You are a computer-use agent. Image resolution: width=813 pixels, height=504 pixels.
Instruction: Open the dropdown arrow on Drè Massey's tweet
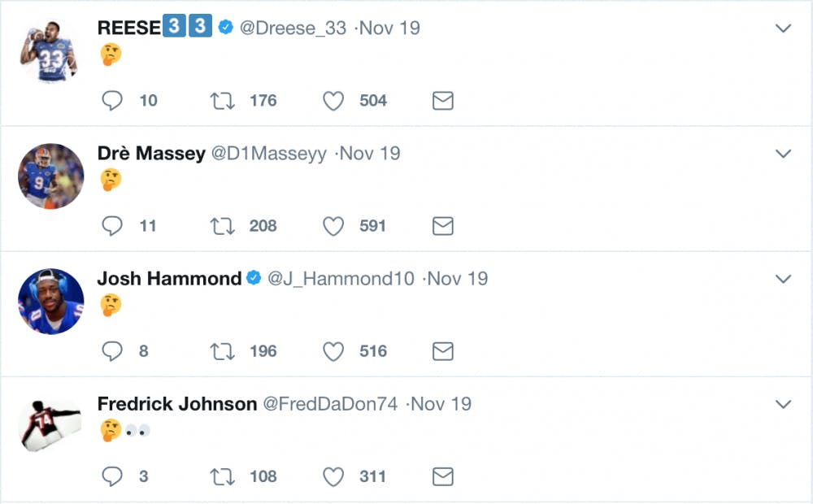pyautogui.click(x=783, y=153)
